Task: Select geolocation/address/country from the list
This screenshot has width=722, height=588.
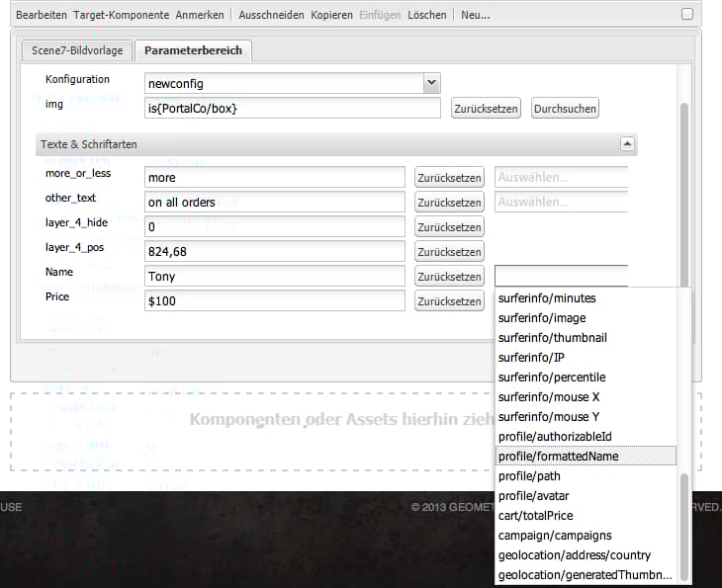Action: 586,555
